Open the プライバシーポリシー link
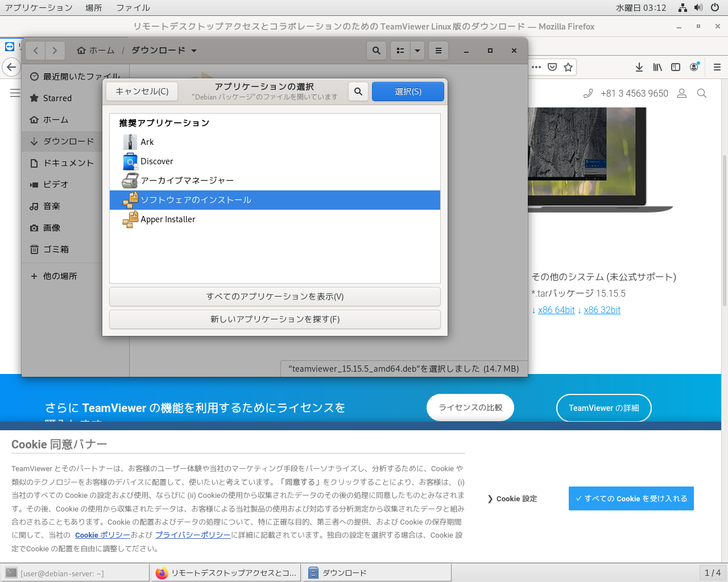Image resolution: width=728 pixels, height=582 pixels. [x=193, y=535]
